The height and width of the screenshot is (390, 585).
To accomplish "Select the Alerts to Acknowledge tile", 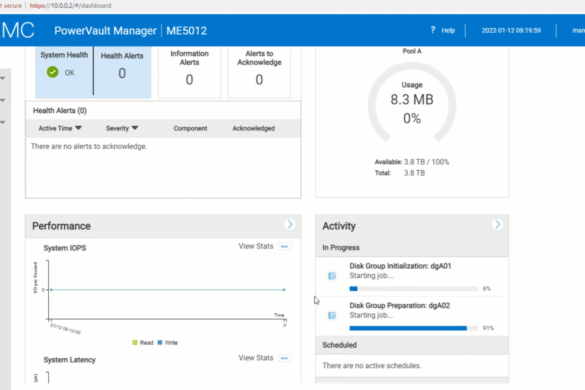I will (259, 72).
